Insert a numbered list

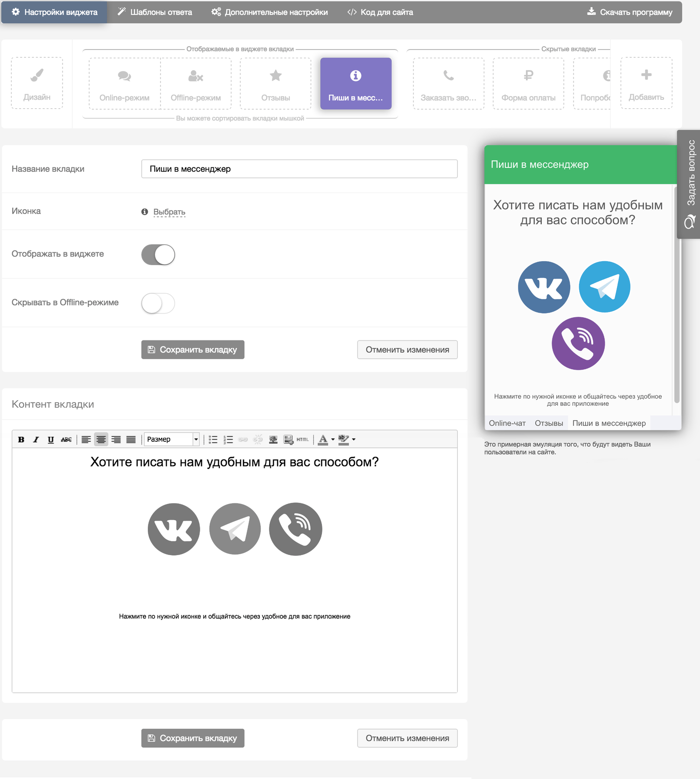(228, 439)
